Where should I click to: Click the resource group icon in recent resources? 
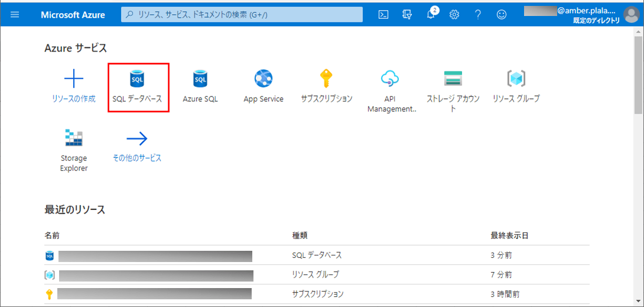coord(49,275)
